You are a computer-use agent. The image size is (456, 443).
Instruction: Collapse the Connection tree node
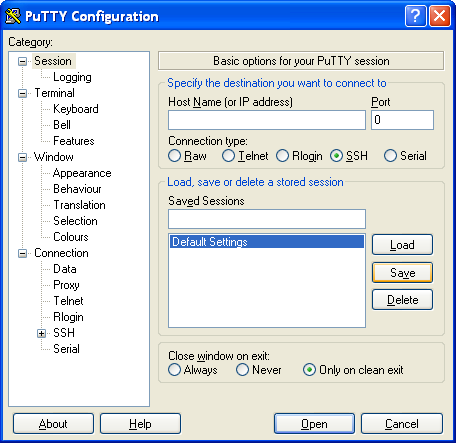(x=22, y=253)
